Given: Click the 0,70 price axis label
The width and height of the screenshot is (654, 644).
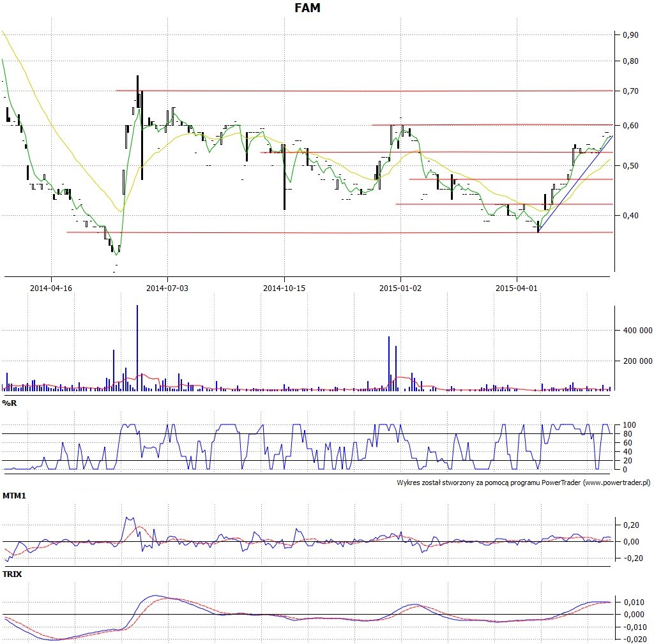Looking at the screenshot, I should pos(630,91).
